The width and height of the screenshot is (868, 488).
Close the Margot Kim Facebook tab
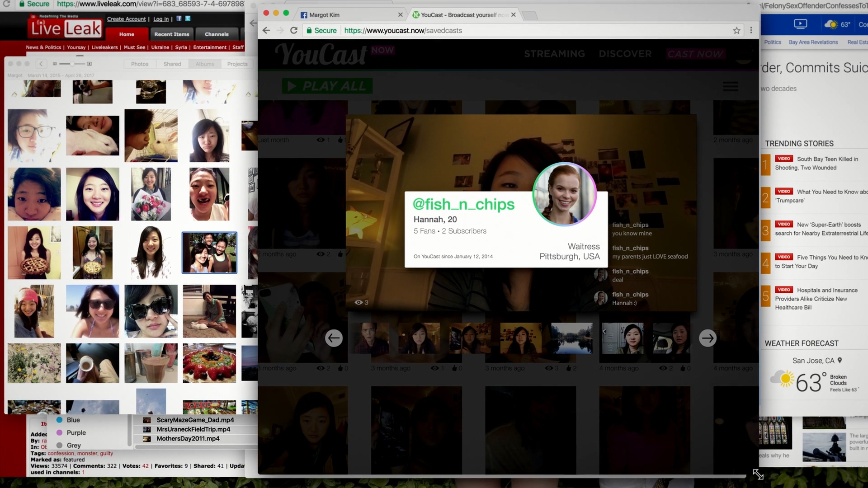click(400, 14)
